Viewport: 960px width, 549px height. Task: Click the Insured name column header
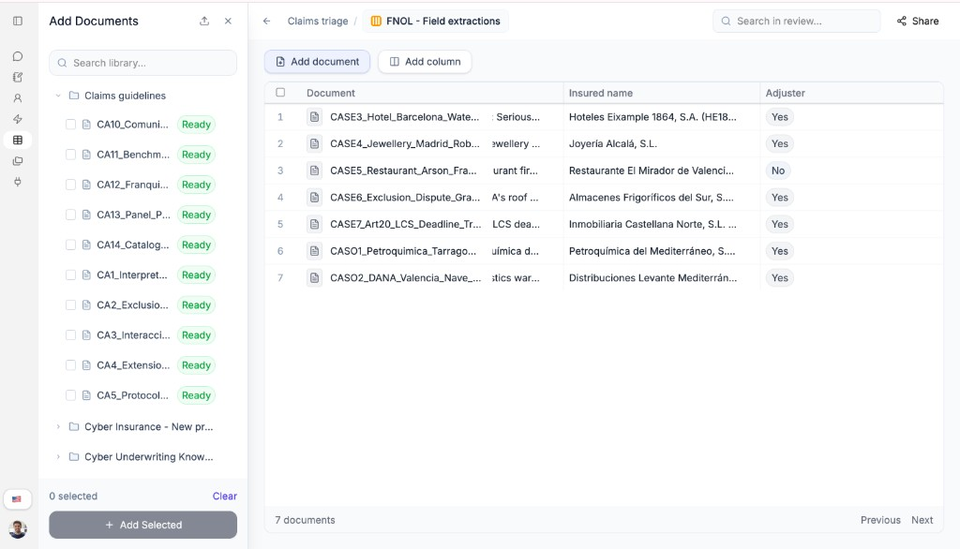[x=601, y=93]
